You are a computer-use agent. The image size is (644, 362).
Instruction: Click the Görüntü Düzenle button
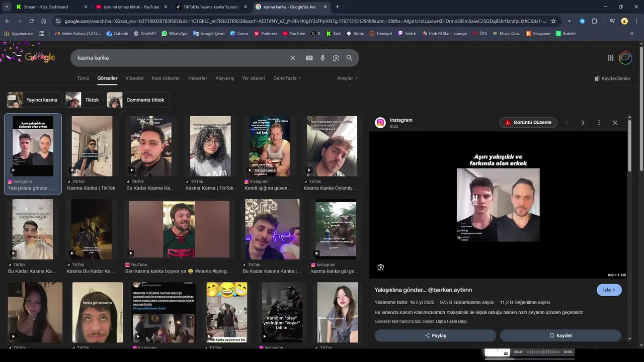click(528, 123)
